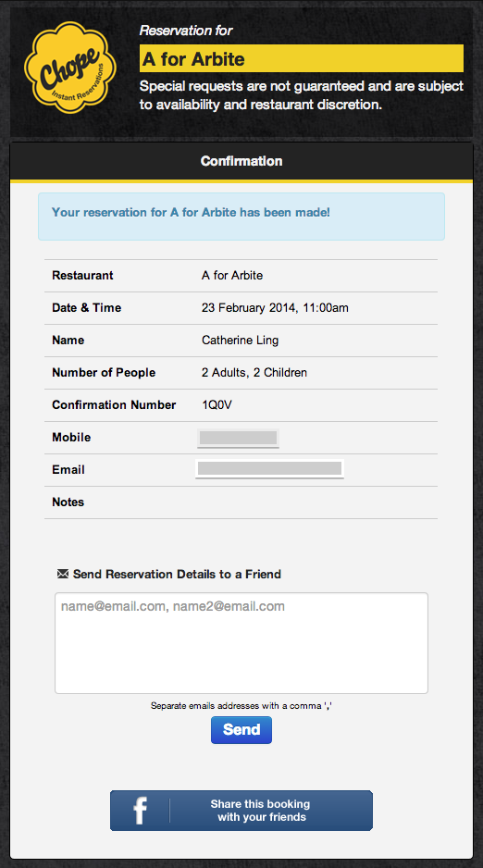Screen dimensions: 483x868
Task: Click the Date & Time label
Action: 86,308
